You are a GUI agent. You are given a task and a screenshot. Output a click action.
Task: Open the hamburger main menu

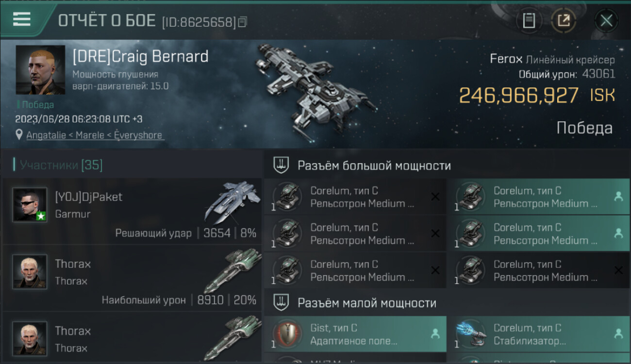pyautogui.click(x=21, y=18)
